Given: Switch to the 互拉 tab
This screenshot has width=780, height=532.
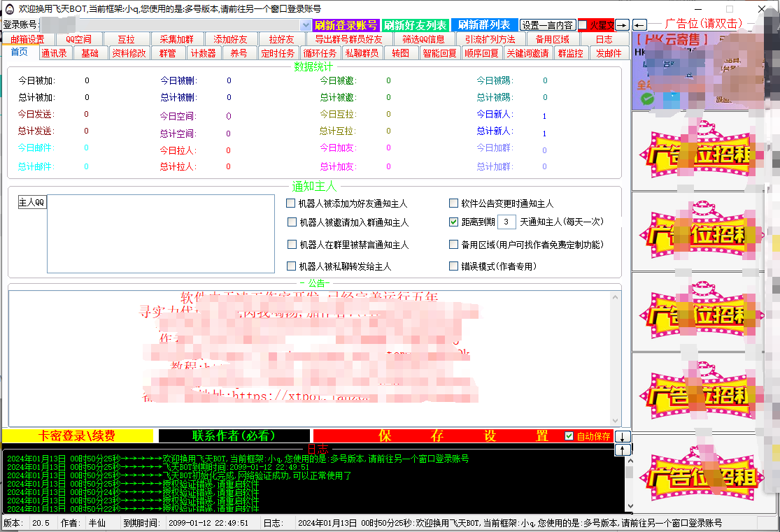Looking at the screenshot, I should 127,39.
